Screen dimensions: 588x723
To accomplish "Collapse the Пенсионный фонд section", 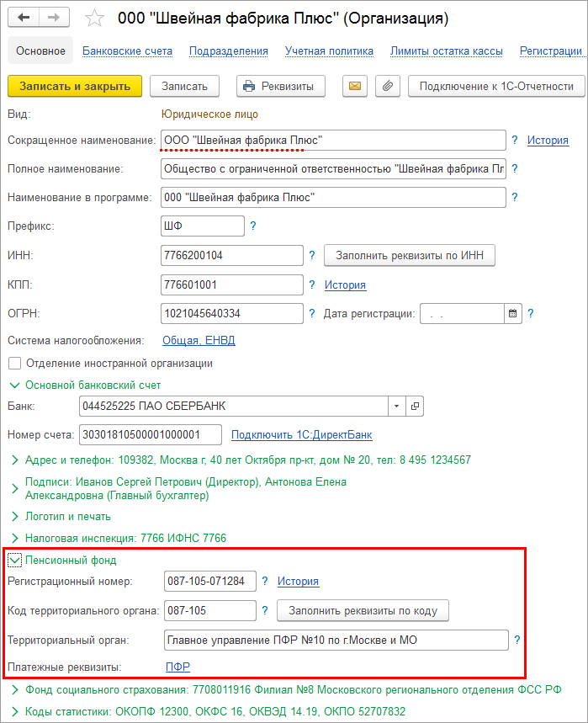I will click(x=14, y=560).
